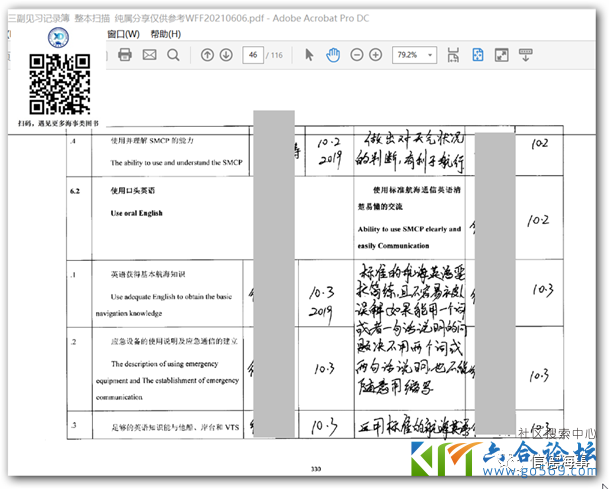Open the 窗口(W) menu
This screenshot has height=489, width=609.
point(122,33)
